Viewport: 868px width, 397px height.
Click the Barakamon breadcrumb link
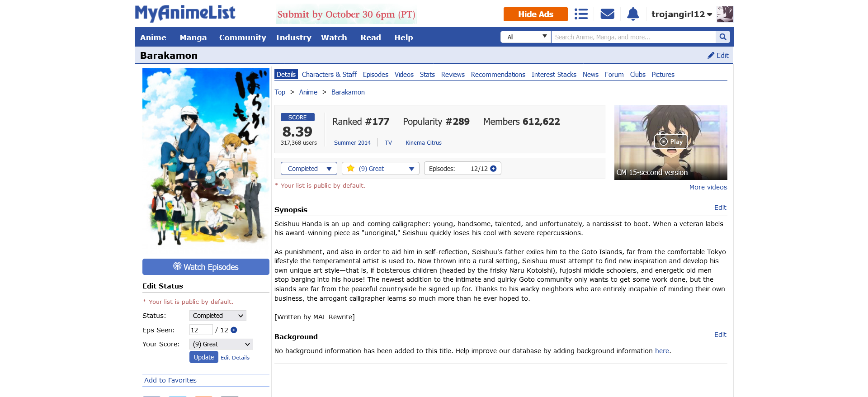[x=348, y=92]
